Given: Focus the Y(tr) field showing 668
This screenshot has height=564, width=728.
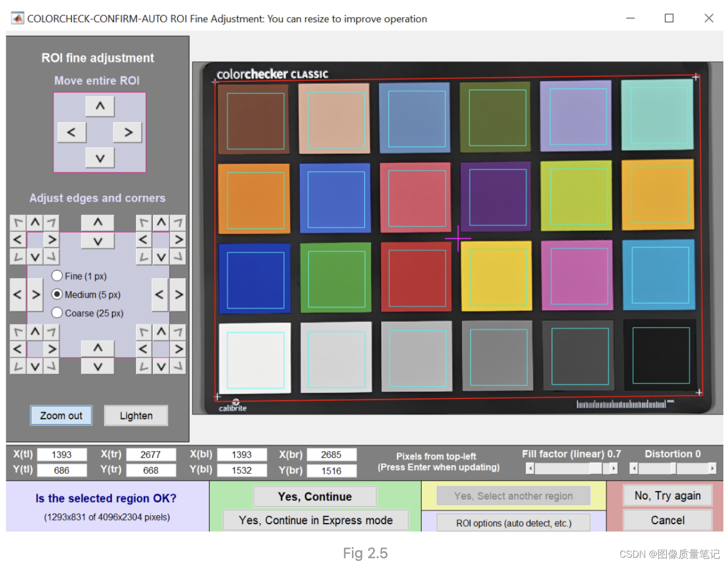Looking at the screenshot, I should point(151,470).
